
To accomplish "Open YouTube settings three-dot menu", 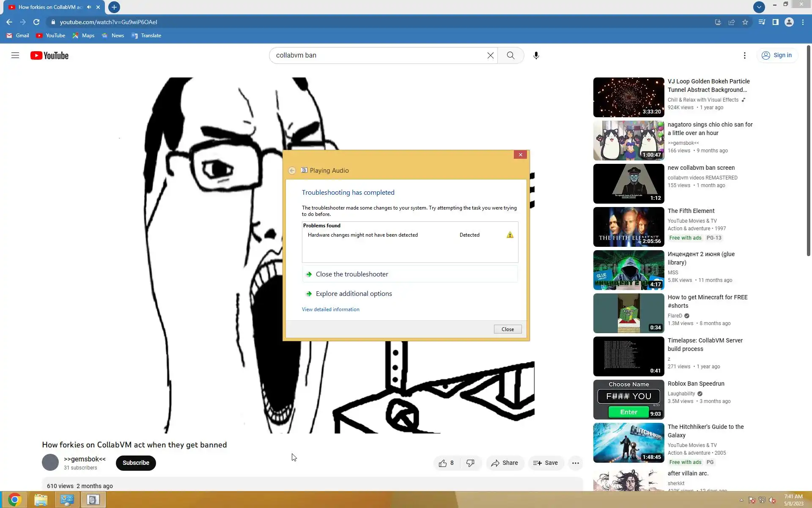I will point(744,55).
